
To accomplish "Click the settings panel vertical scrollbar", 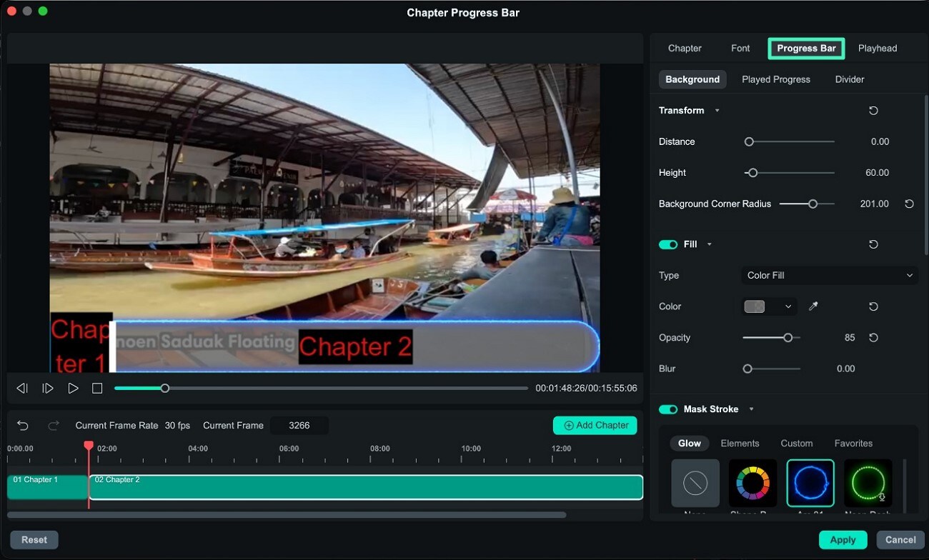I will pos(926,174).
